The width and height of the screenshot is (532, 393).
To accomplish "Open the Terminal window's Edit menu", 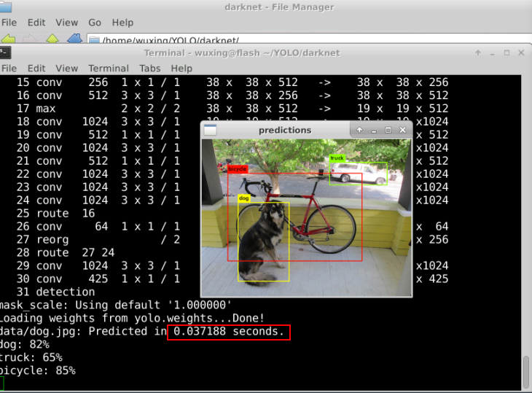I will pos(36,69).
